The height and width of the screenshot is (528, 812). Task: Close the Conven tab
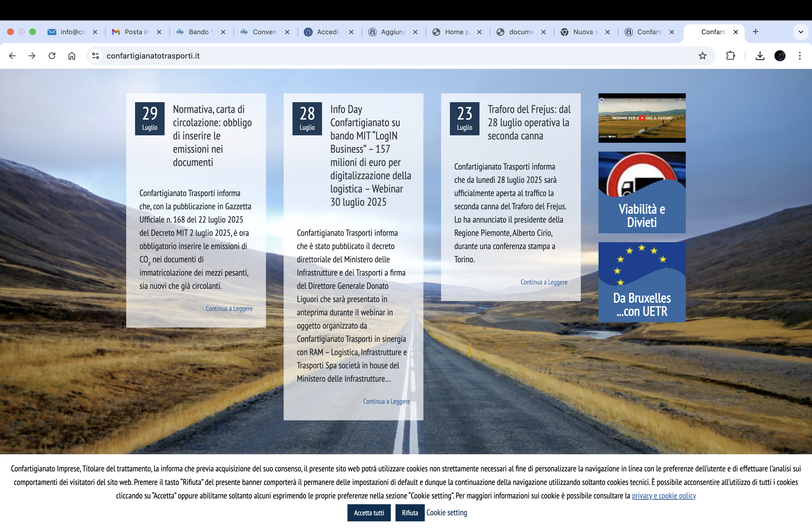pyautogui.click(x=287, y=32)
